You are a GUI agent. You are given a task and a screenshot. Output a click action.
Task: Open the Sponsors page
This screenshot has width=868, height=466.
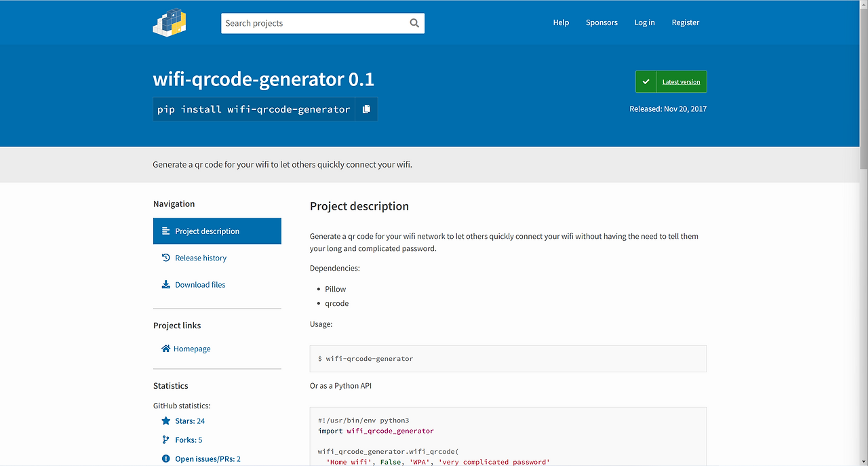tap(601, 22)
